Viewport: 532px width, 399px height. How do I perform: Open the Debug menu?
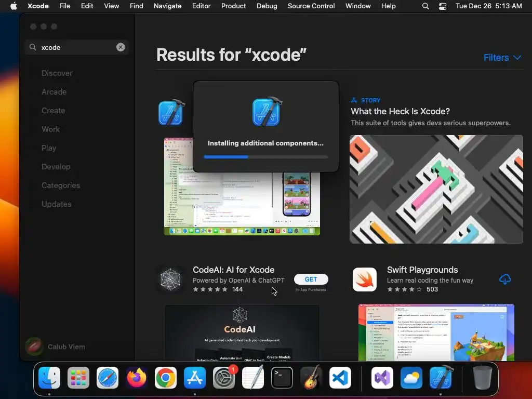[267, 6]
